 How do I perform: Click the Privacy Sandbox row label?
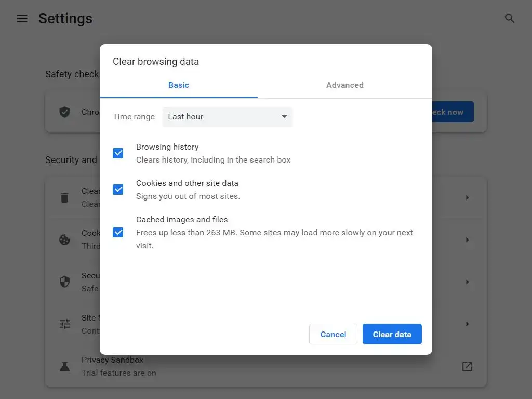(112, 360)
